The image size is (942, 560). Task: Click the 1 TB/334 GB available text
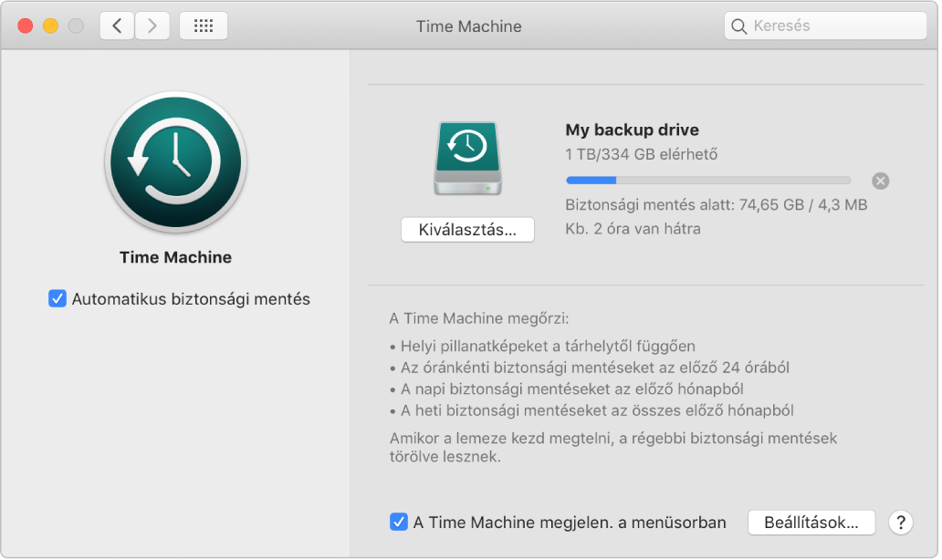(641, 153)
